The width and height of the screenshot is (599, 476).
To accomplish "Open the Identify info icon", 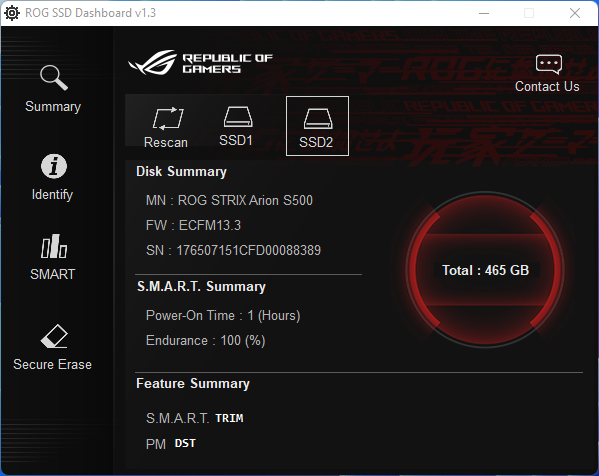I will point(53,167).
